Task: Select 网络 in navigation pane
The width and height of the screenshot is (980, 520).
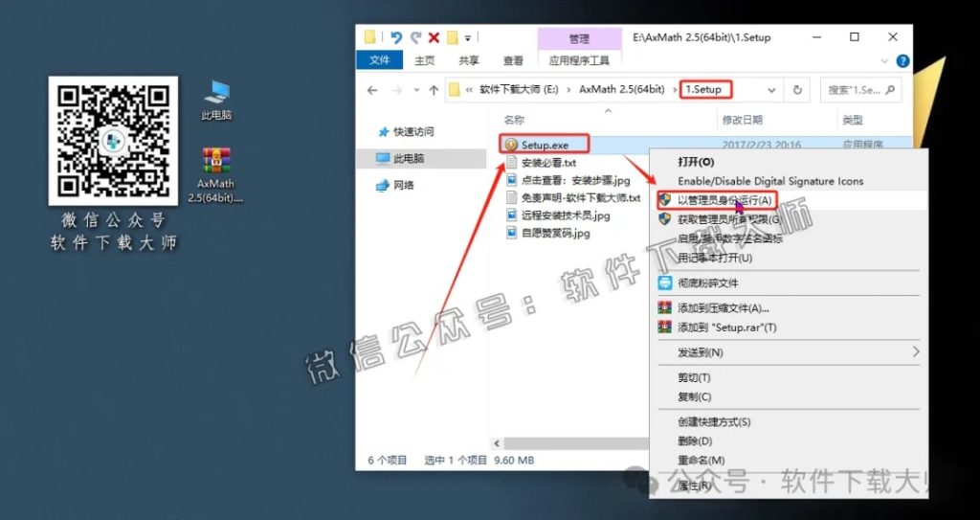Action: tap(404, 185)
